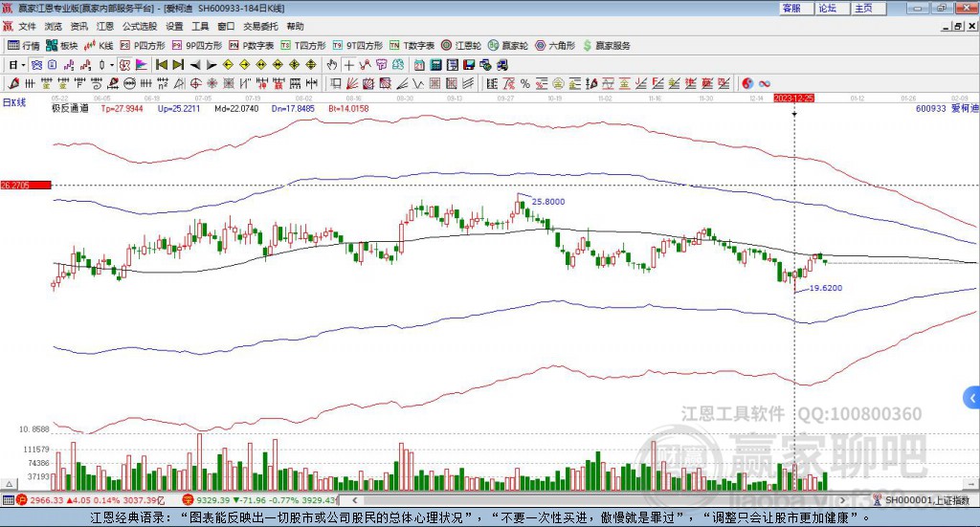This screenshot has height=527, width=980.
Task: Open the 工具 menu
Action: 200,26
